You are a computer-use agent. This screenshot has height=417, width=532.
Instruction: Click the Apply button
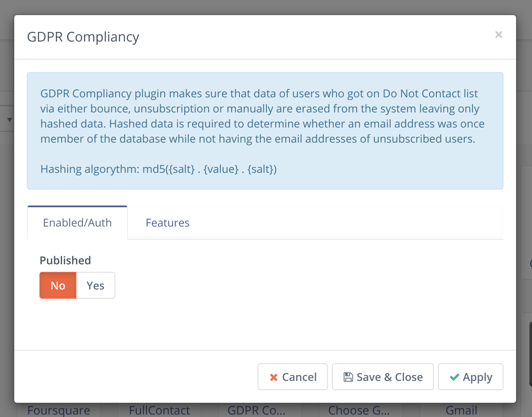pyautogui.click(x=470, y=377)
